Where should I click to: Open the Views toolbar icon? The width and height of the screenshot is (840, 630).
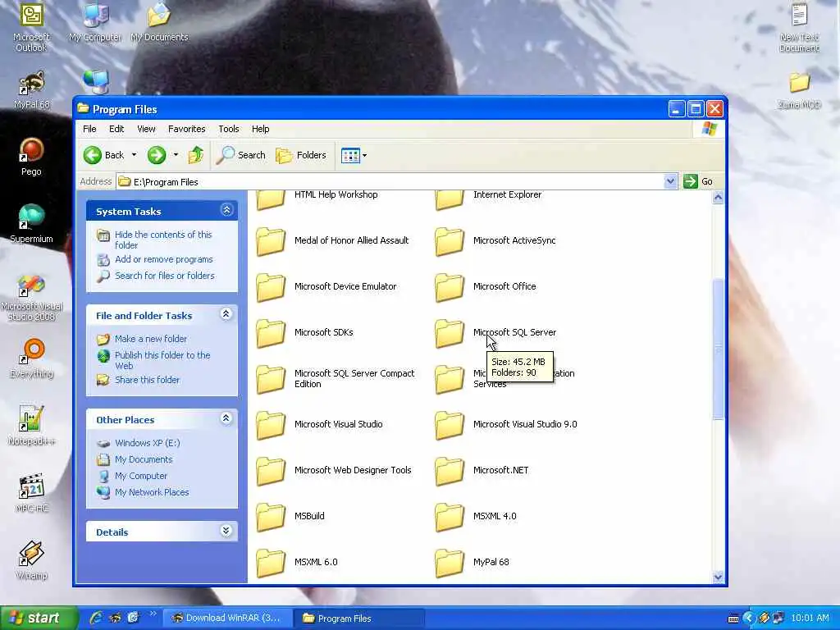pyautogui.click(x=350, y=155)
